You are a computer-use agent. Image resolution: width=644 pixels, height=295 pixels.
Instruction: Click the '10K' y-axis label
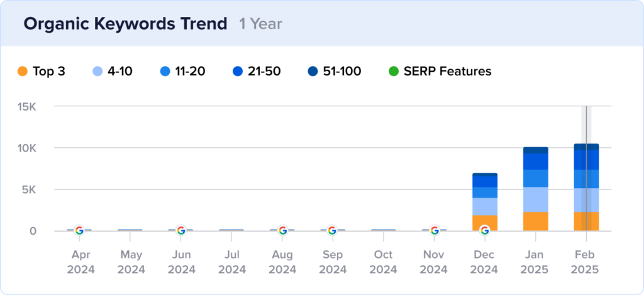coord(28,148)
